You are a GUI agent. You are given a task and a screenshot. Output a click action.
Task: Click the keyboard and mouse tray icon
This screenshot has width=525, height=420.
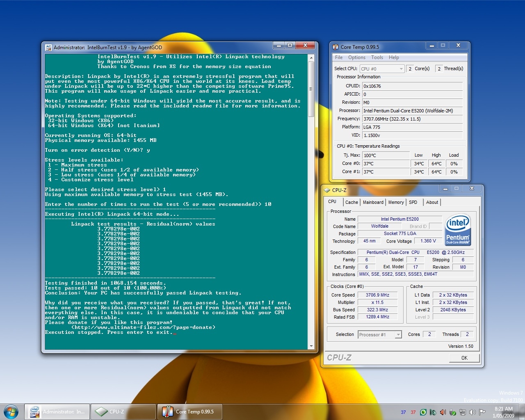point(433,412)
